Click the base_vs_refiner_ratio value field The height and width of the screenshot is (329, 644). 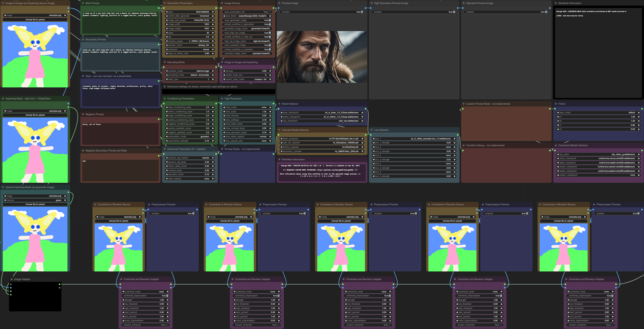point(190,54)
